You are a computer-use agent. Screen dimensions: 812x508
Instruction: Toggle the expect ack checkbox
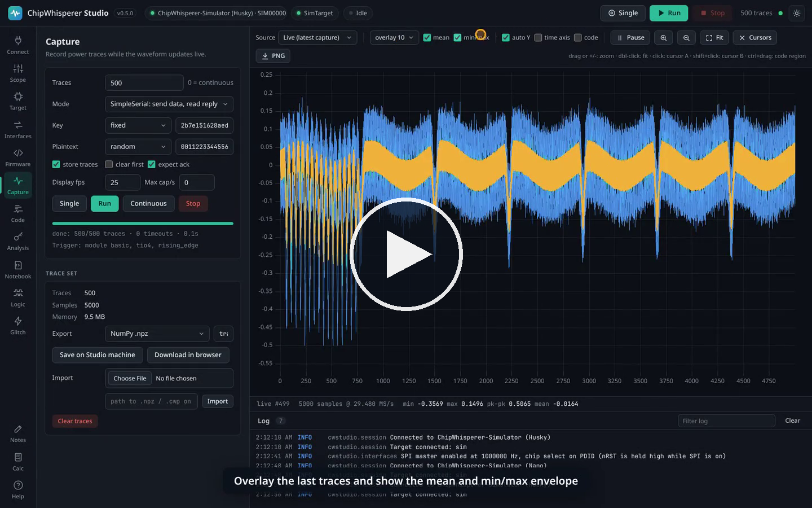click(x=152, y=164)
